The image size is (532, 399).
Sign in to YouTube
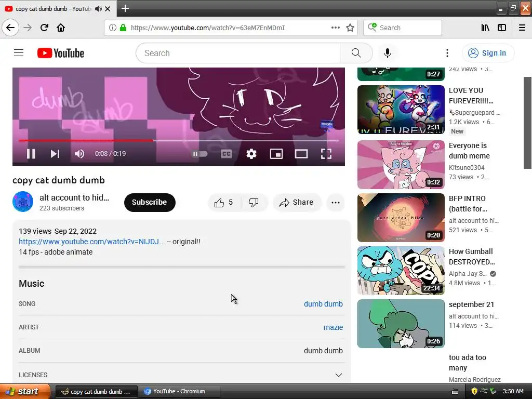(x=488, y=53)
